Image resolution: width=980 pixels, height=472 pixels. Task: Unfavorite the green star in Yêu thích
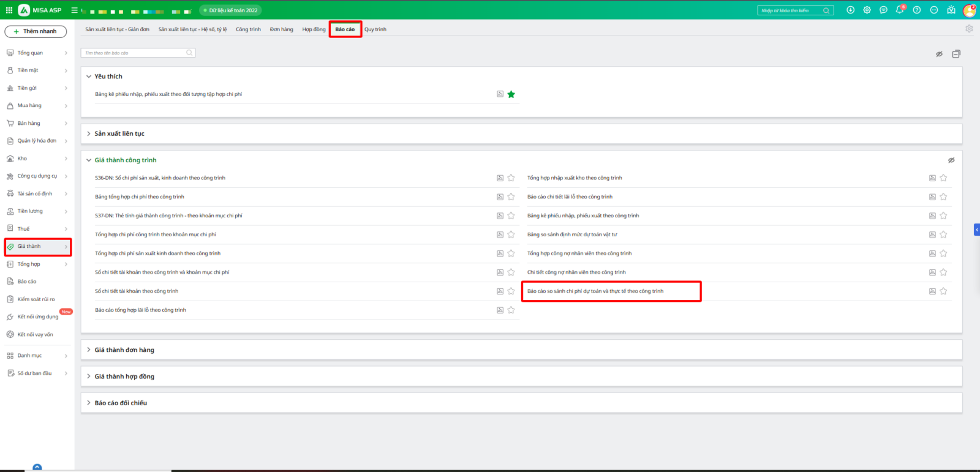click(x=511, y=94)
